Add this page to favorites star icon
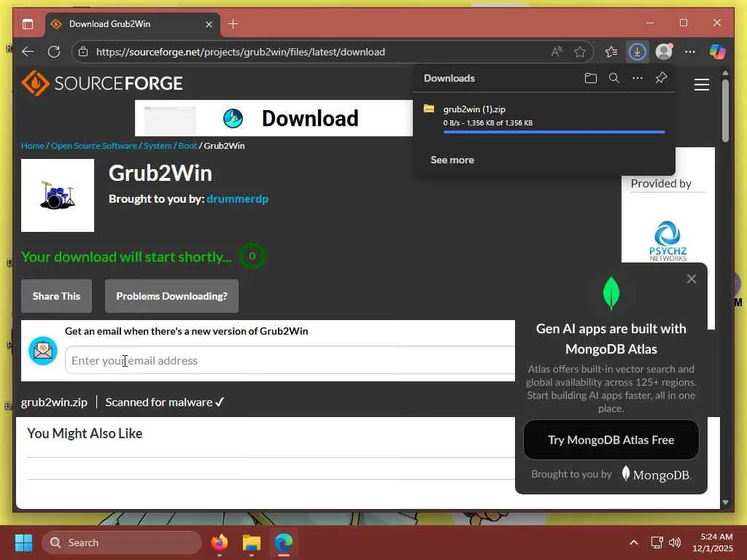 click(x=579, y=52)
